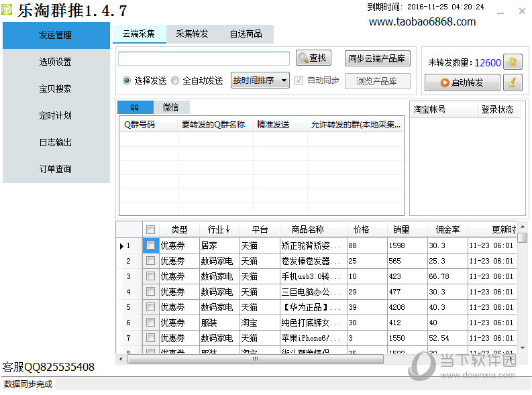Click the 未转发数量 value 12600

tap(488, 63)
